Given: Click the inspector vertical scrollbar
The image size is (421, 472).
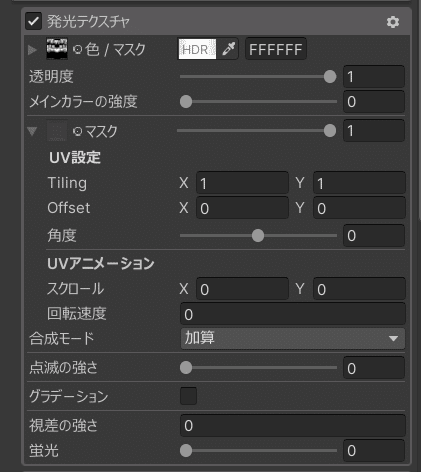Looking at the screenshot, I should click(420, 110).
